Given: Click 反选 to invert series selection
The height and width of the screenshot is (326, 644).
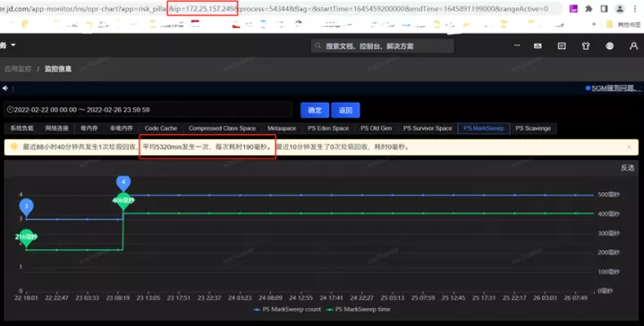Looking at the screenshot, I should pyautogui.click(x=627, y=167).
